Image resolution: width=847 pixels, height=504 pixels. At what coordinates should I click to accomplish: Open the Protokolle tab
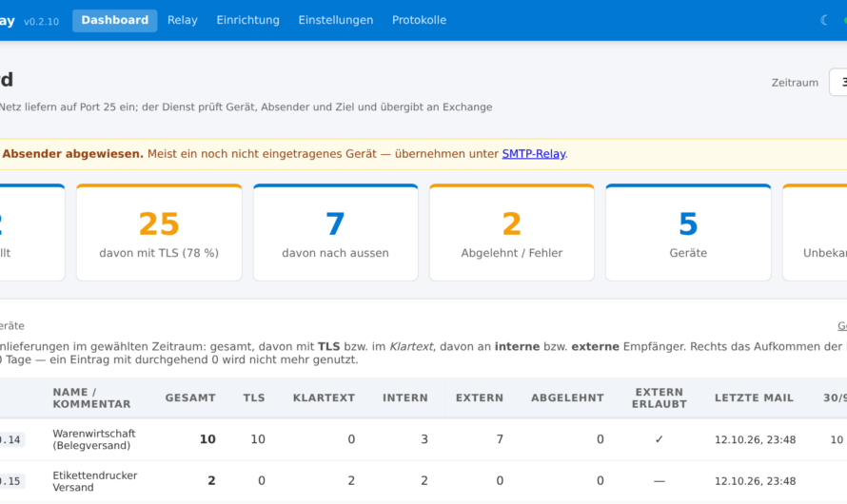tap(419, 21)
